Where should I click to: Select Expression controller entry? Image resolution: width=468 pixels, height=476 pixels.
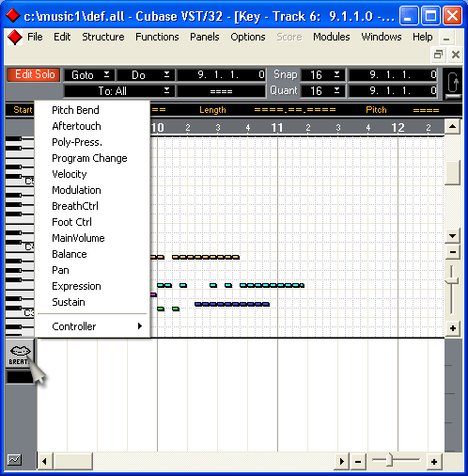pos(92,286)
